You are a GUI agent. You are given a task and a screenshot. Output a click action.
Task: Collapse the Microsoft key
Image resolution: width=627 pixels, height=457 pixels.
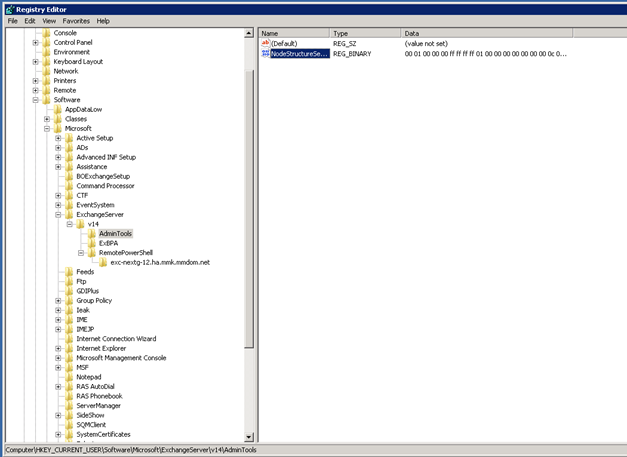(47, 129)
